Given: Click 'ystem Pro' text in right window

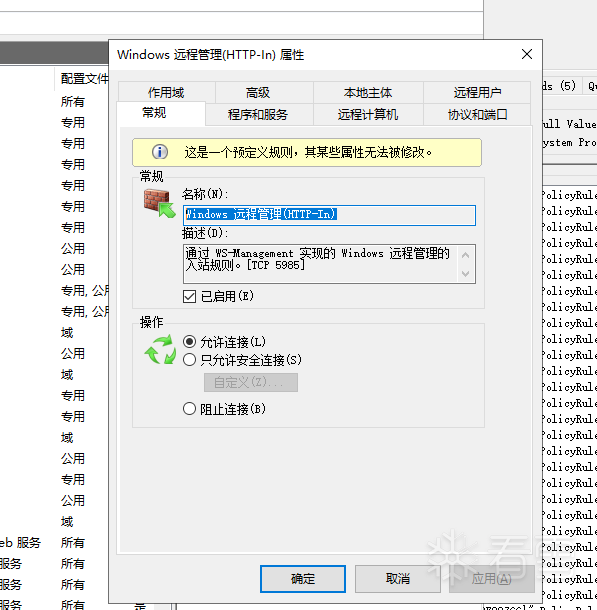Looking at the screenshot, I should coord(569,142).
